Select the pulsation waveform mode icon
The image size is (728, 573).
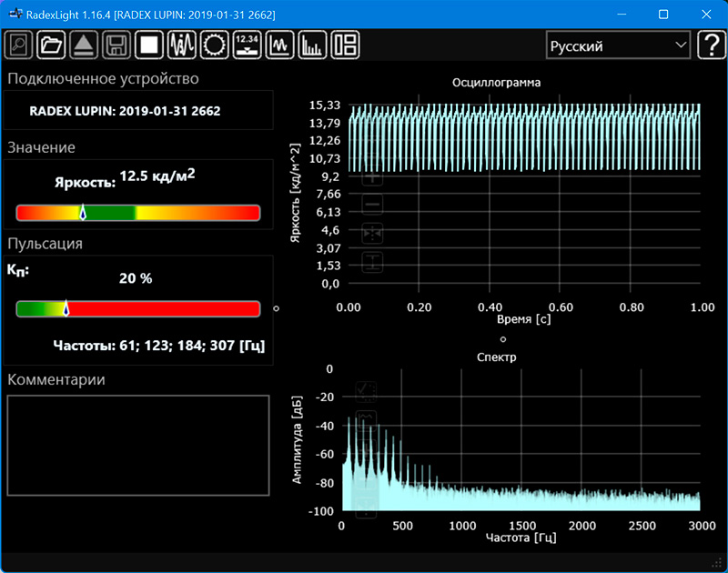coord(182,45)
